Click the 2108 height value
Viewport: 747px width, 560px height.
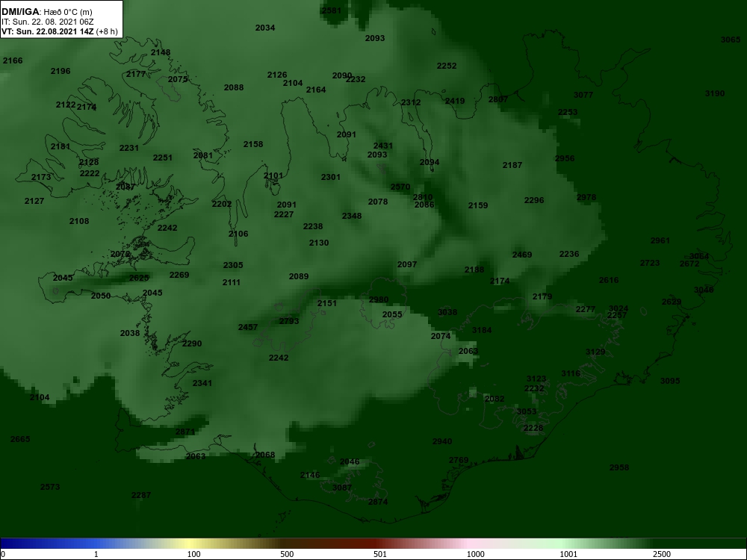click(x=79, y=221)
